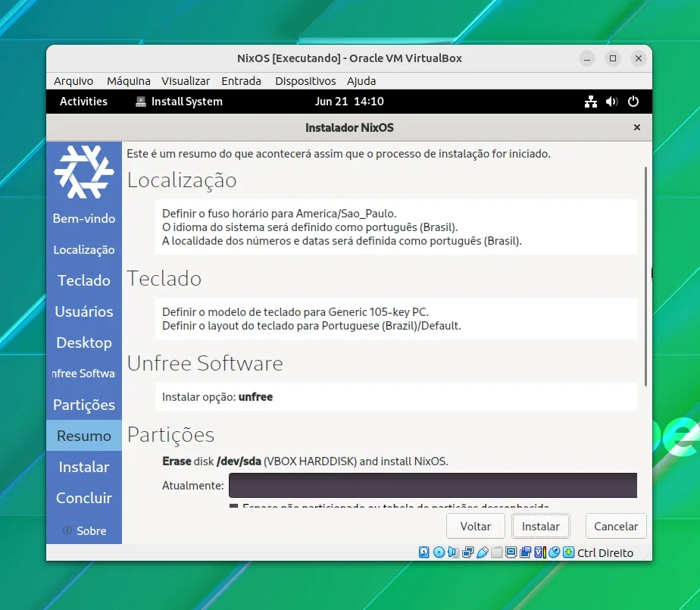Open the Visualizar menu
Image resolution: width=700 pixels, height=610 pixels.
tap(186, 81)
